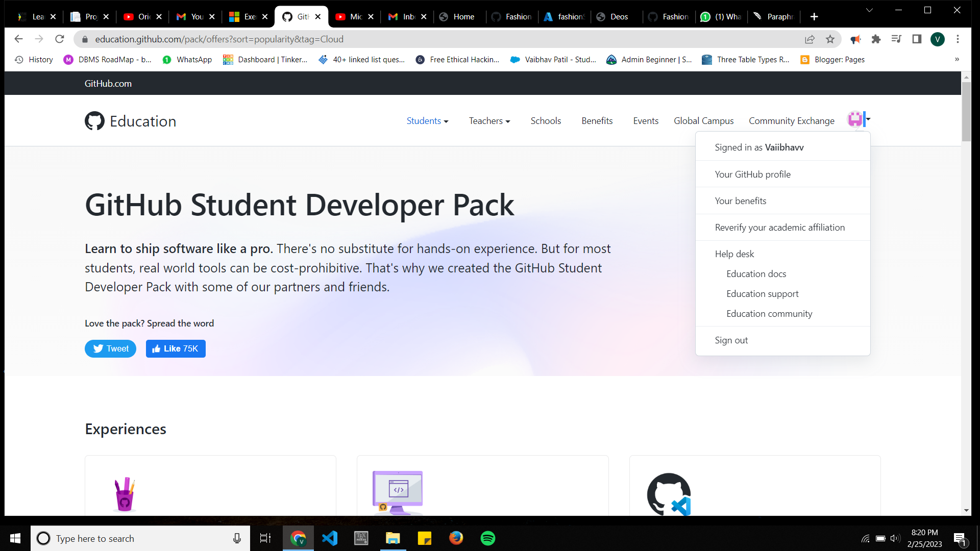
Task: Open Education docs under Help desk
Action: [x=756, y=274]
